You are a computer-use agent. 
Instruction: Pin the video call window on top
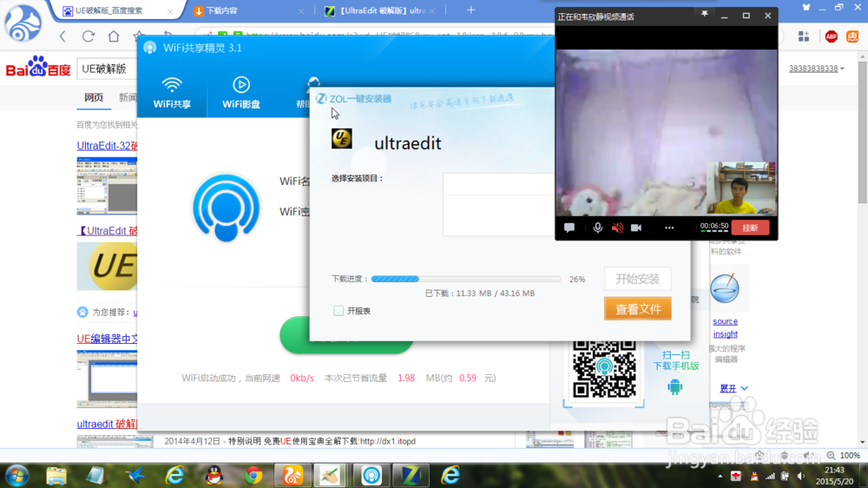click(704, 15)
